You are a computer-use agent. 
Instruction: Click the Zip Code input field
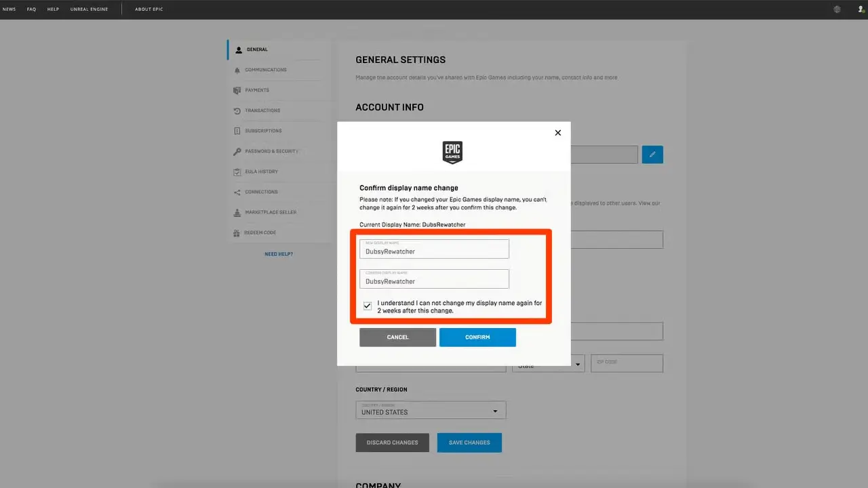click(x=627, y=363)
